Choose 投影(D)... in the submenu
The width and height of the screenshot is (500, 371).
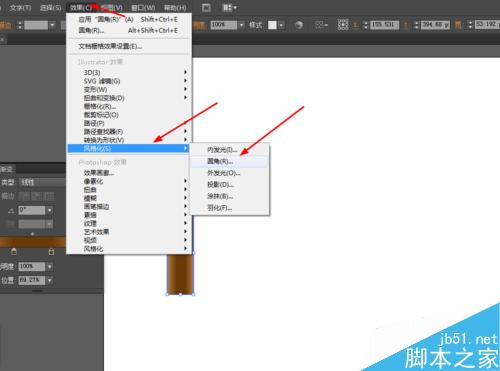(229, 185)
